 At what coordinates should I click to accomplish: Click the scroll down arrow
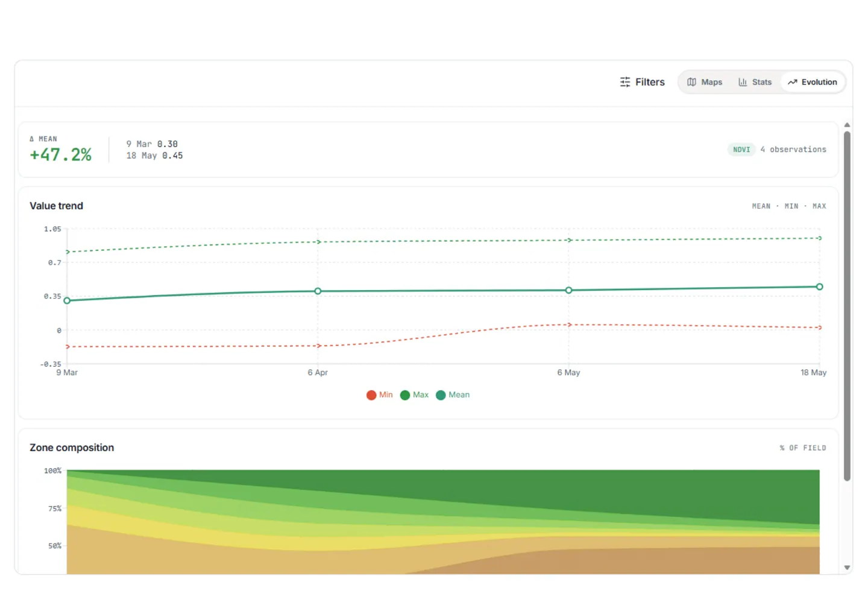[847, 568]
